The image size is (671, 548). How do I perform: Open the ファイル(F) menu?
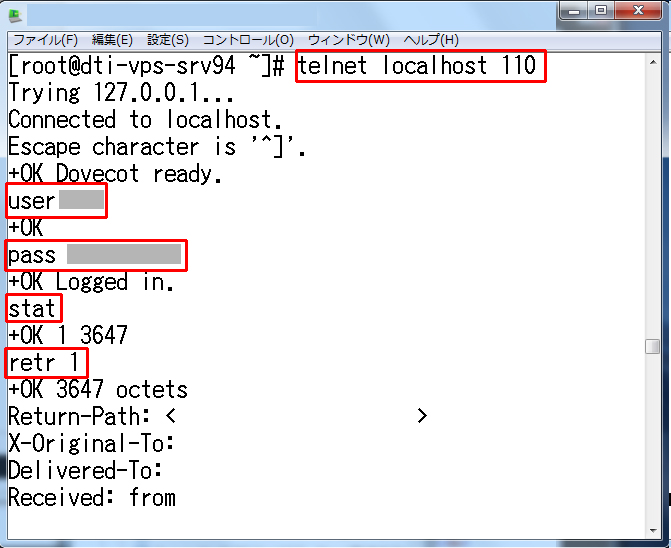[44, 40]
